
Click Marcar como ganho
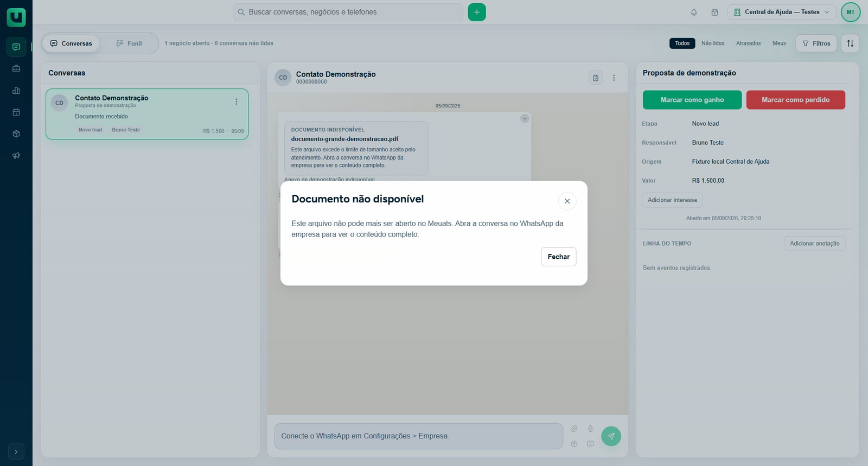click(x=692, y=100)
